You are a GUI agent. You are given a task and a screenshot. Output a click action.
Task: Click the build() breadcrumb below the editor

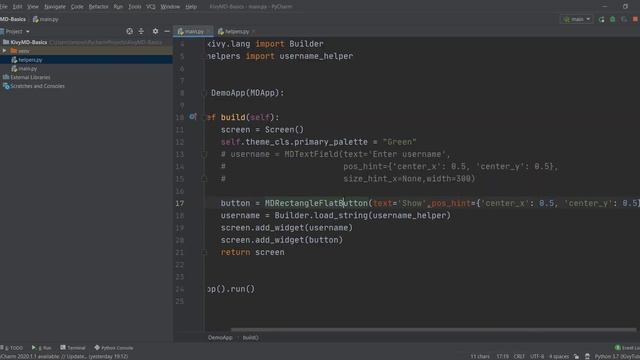250,338
